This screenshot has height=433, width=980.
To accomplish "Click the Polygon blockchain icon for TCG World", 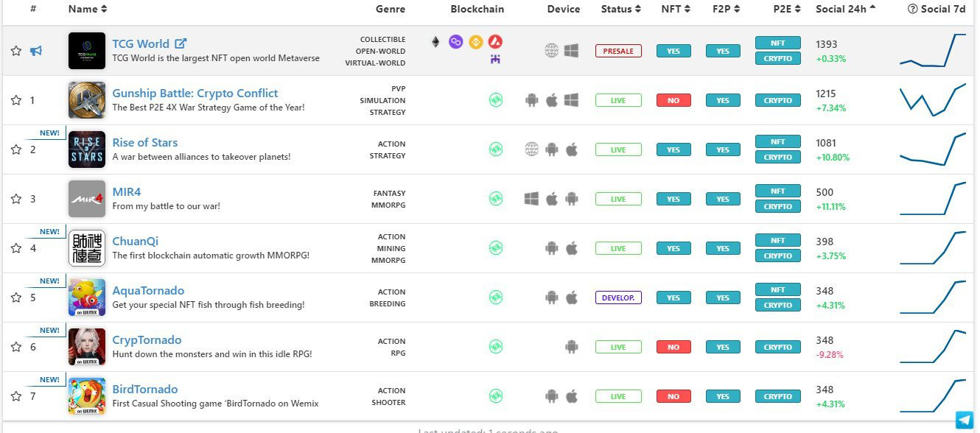I will click(456, 42).
